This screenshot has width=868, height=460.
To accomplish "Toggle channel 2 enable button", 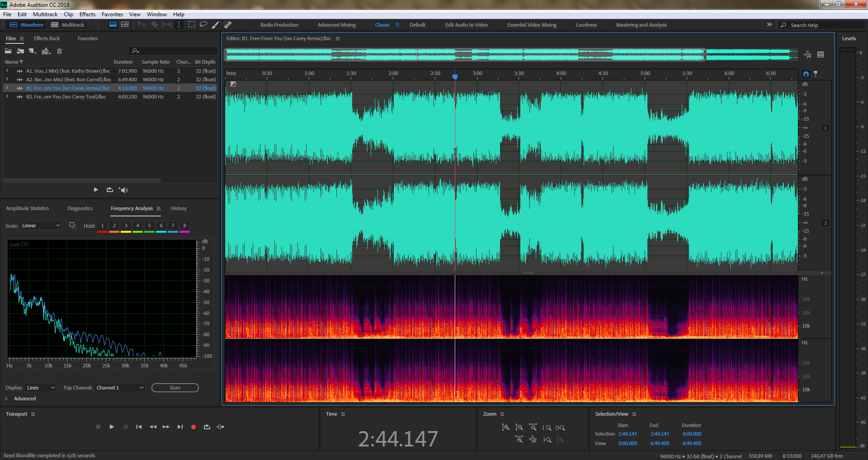I will click(x=825, y=223).
